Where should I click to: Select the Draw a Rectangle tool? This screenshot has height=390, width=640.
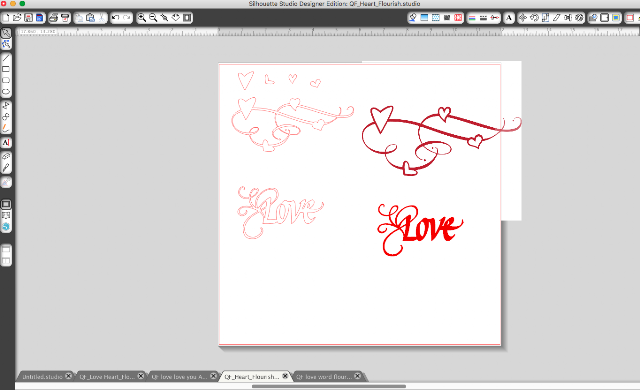(6, 69)
